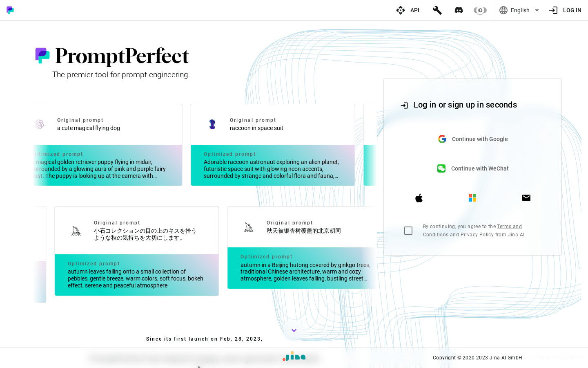Click the wrench tools icon in the header
Viewport: 588px width, 368px height.
point(437,10)
